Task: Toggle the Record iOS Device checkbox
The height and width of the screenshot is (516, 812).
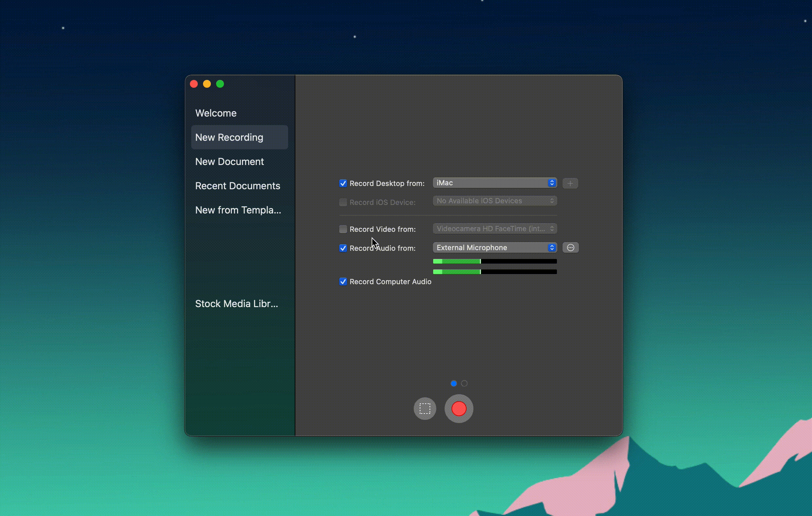Action: [342, 202]
